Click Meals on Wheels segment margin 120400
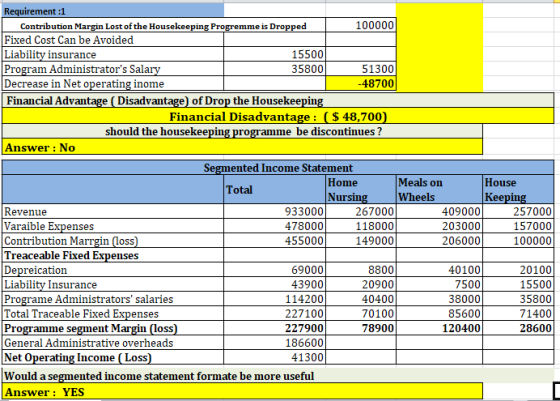The width and height of the screenshot is (560, 401). point(439,328)
